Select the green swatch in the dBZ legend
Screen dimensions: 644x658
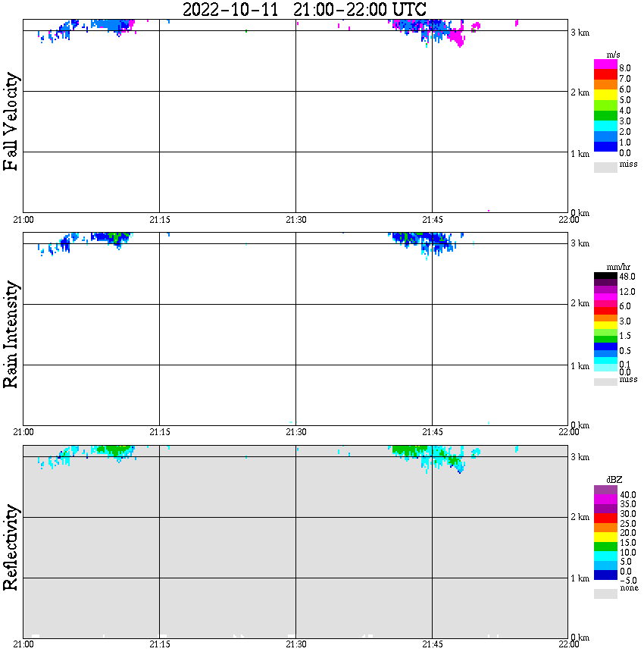pyautogui.click(x=605, y=547)
